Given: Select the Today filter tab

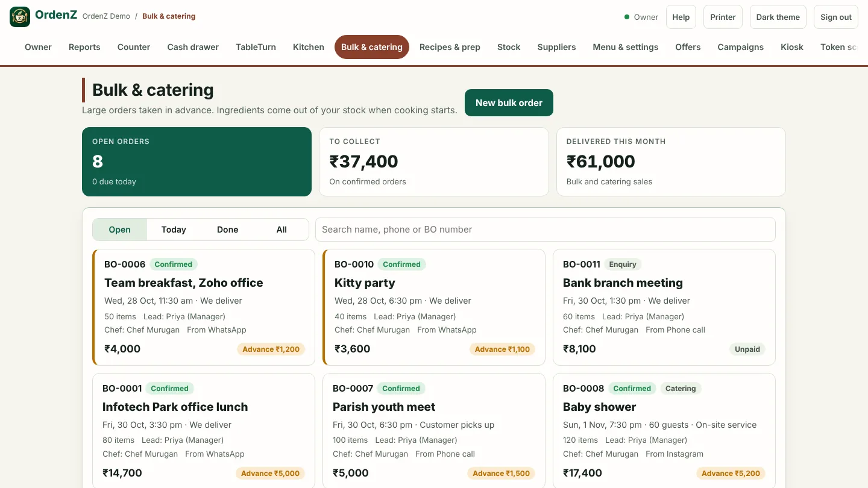Looking at the screenshot, I should (x=174, y=230).
